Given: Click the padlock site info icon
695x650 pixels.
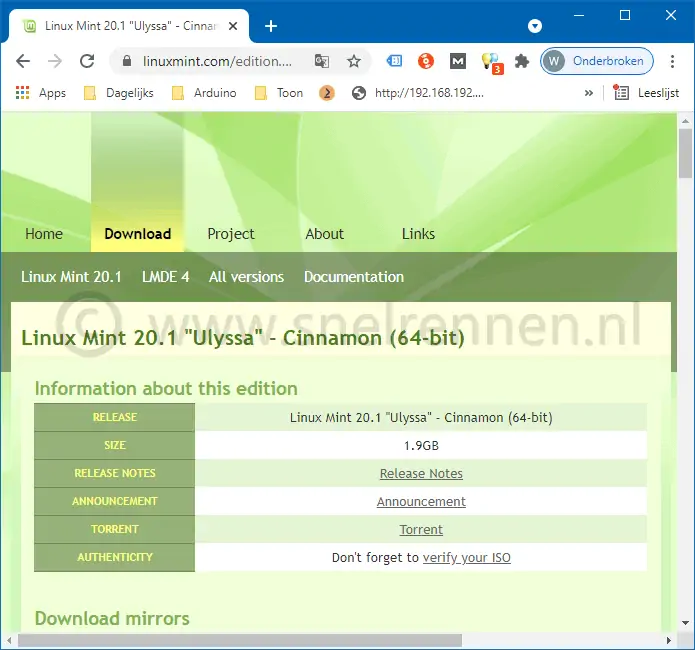Looking at the screenshot, I should pyautogui.click(x=127, y=61).
